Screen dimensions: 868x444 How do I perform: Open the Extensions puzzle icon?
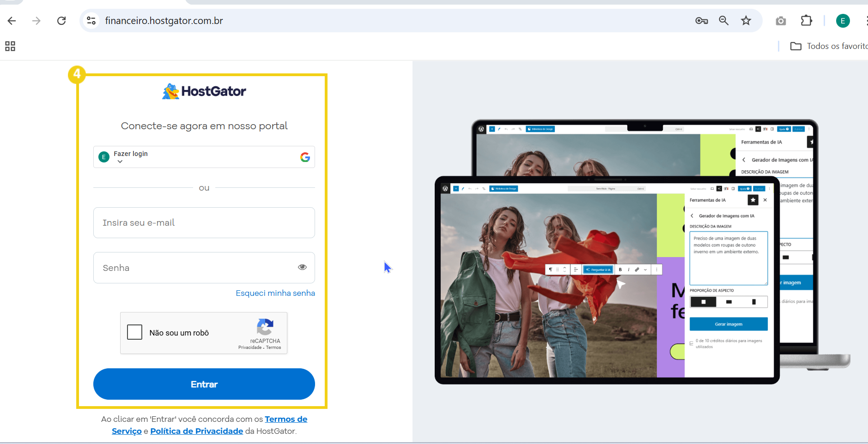(x=806, y=21)
